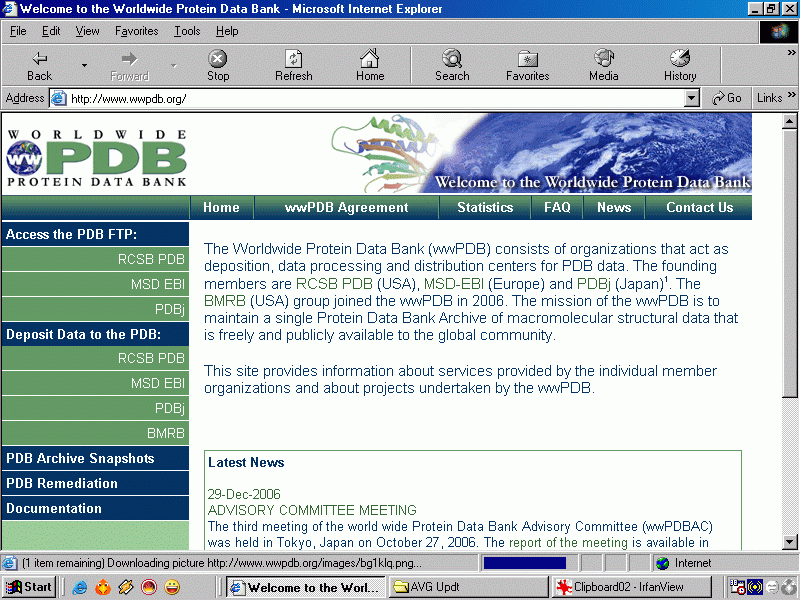Click the vertical scrollbar down arrow
This screenshot has height=600, width=800.
789,542
